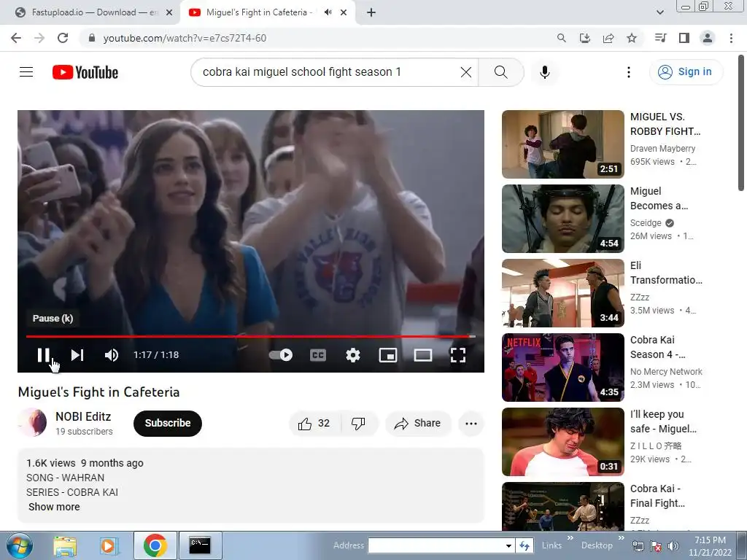Skip to next video in player
Image resolution: width=747 pixels, height=560 pixels.
click(x=77, y=355)
